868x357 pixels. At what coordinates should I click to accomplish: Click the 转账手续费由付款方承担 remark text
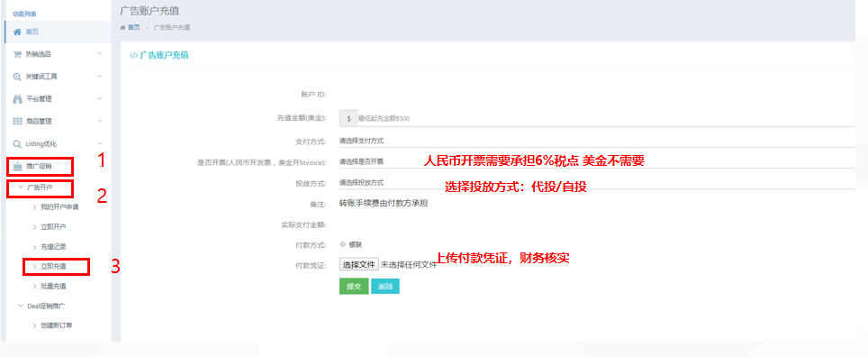[x=384, y=203]
